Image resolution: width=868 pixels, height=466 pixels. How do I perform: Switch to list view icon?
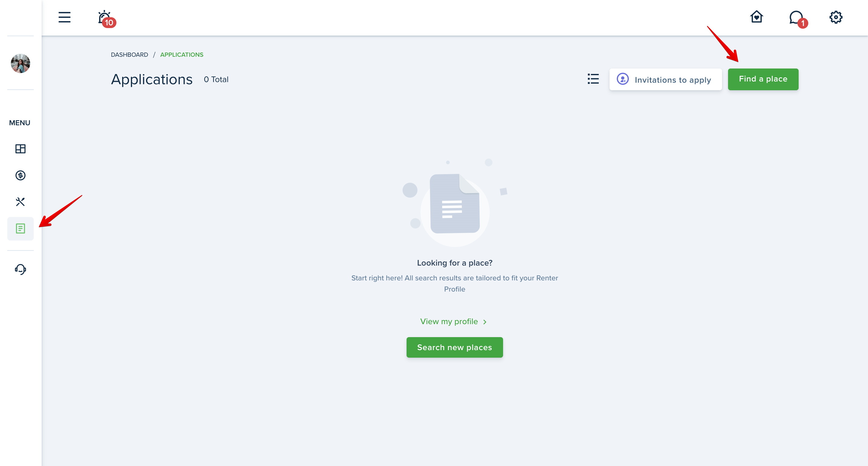(x=593, y=79)
